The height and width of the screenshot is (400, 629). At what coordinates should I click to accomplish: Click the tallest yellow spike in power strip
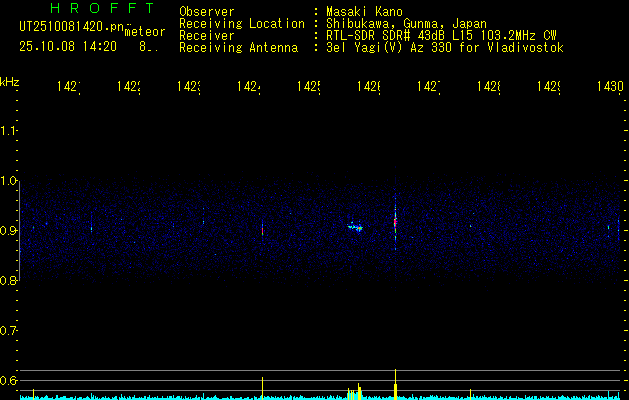[x=396, y=384]
